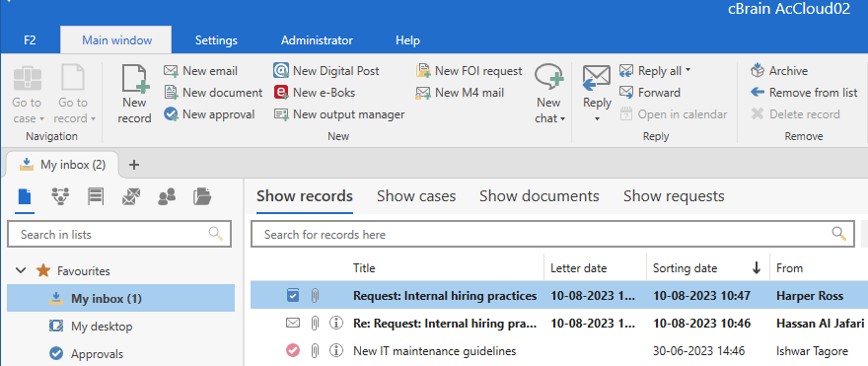Select the lists sidebar icon
Viewport: 868px width, 366px height.
click(96, 196)
